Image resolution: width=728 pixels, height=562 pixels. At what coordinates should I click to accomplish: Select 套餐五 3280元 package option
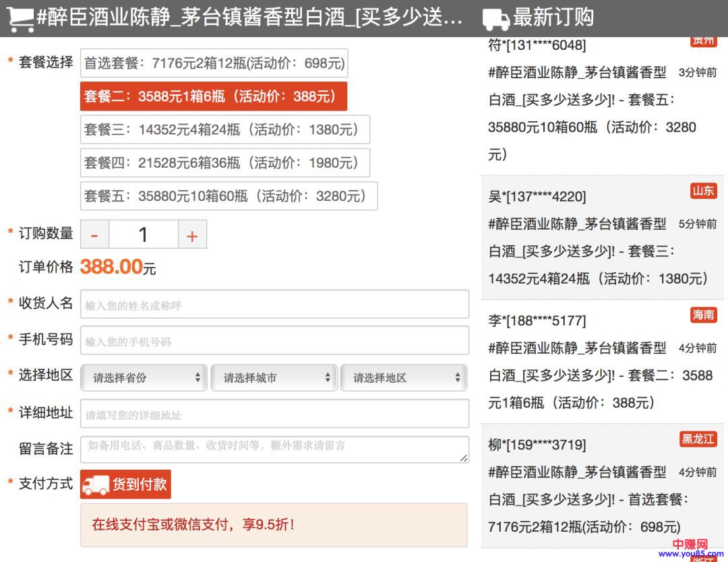coord(229,195)
